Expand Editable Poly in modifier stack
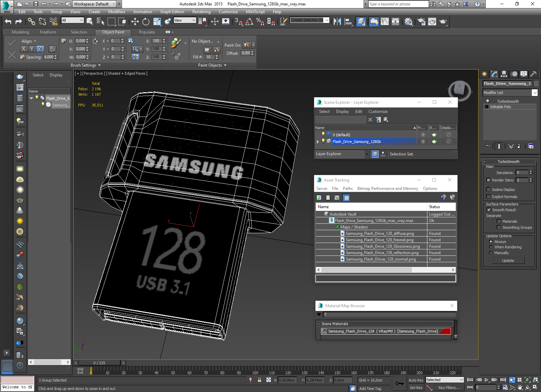Viewport: 541px width, 392px height. coord(487,107)
